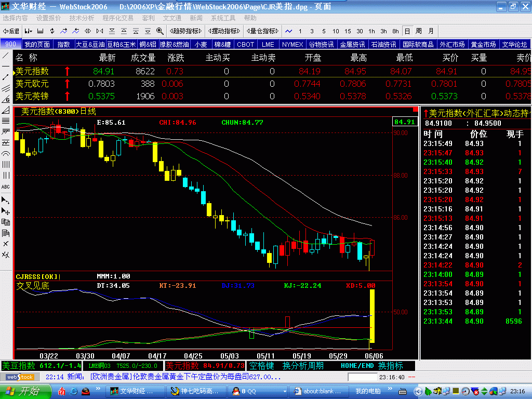Screen dimensions: 532x399
Task: Open the 技术分析 menu
Action: point(82,18)
